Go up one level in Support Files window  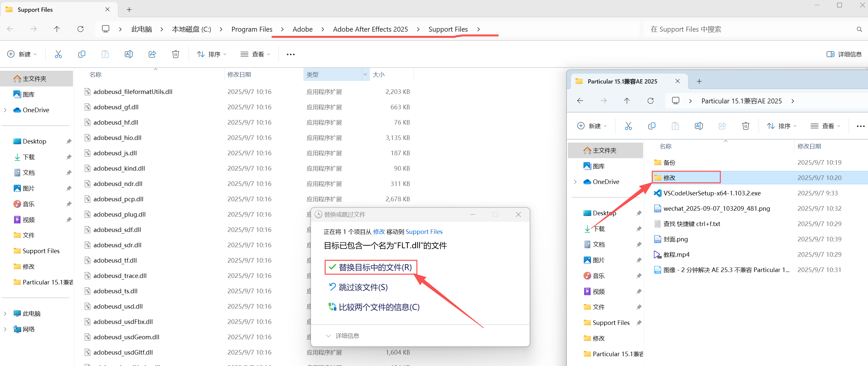click(57, 29)
